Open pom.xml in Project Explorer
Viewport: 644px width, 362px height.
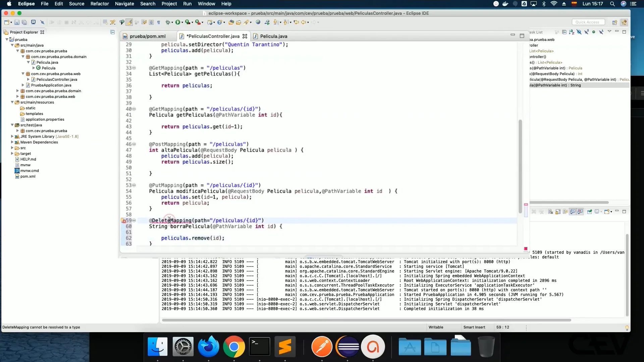point(28,176)
